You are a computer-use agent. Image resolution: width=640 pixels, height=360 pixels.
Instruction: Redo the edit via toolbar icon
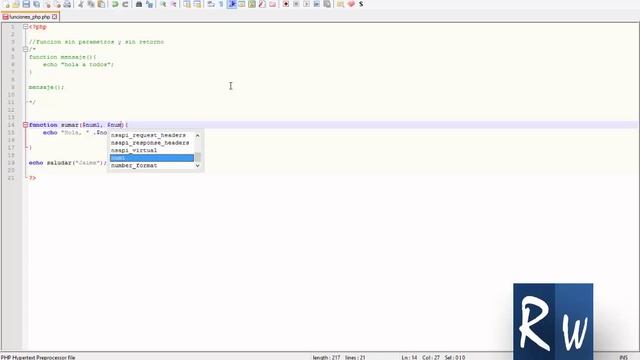tap(125, 4)
